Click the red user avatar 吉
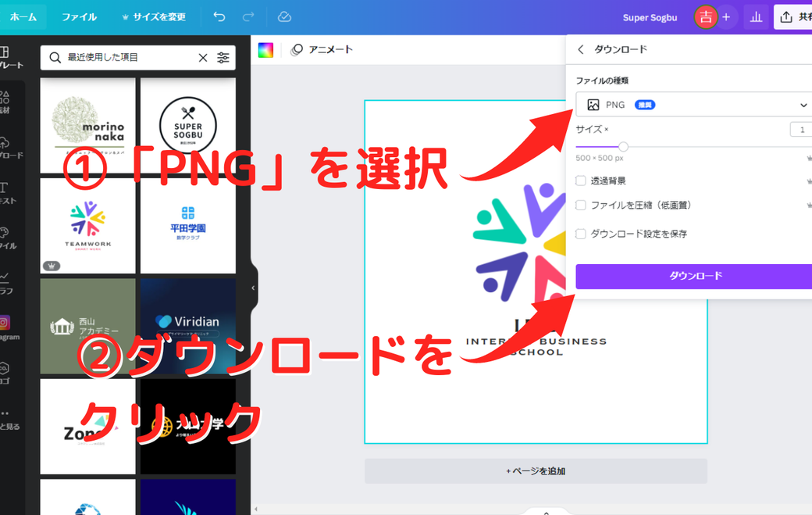This screenshot has height=515, width=812. [x=706, y=17]
